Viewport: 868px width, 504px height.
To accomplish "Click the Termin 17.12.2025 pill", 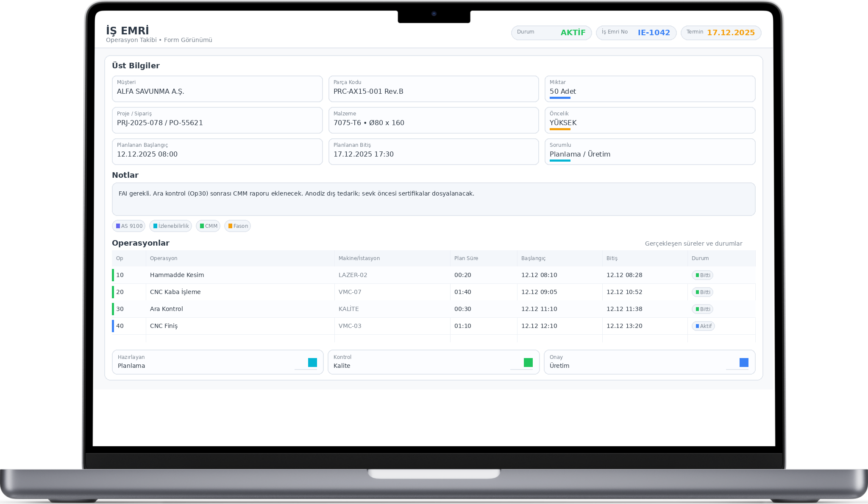I will [x=721, y=33].
